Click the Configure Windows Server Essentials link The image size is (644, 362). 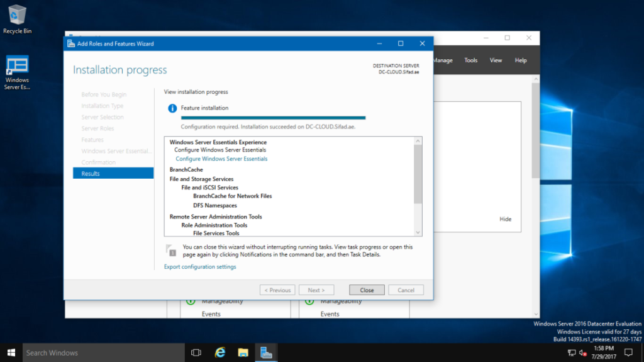tap(221, 159)
